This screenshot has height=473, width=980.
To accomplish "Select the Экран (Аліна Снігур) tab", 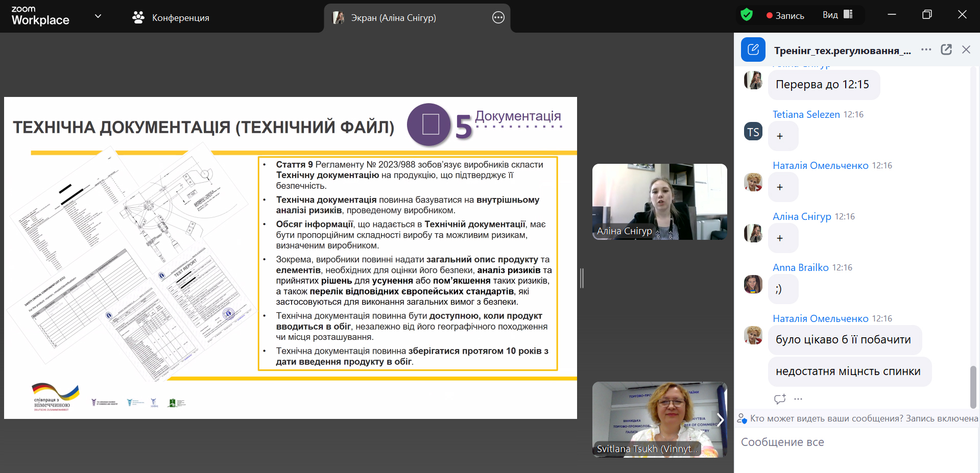I will 417,18.
